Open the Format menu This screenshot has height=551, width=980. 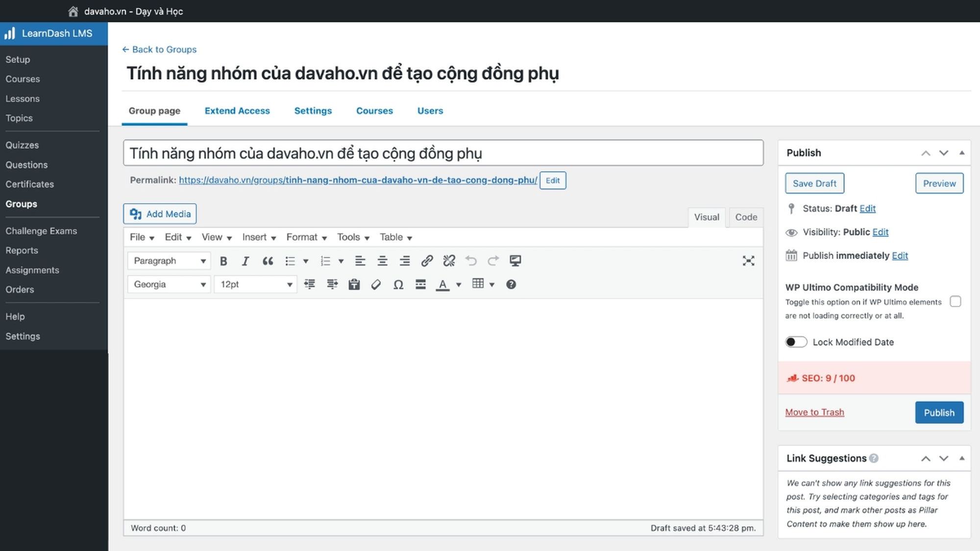306,237
